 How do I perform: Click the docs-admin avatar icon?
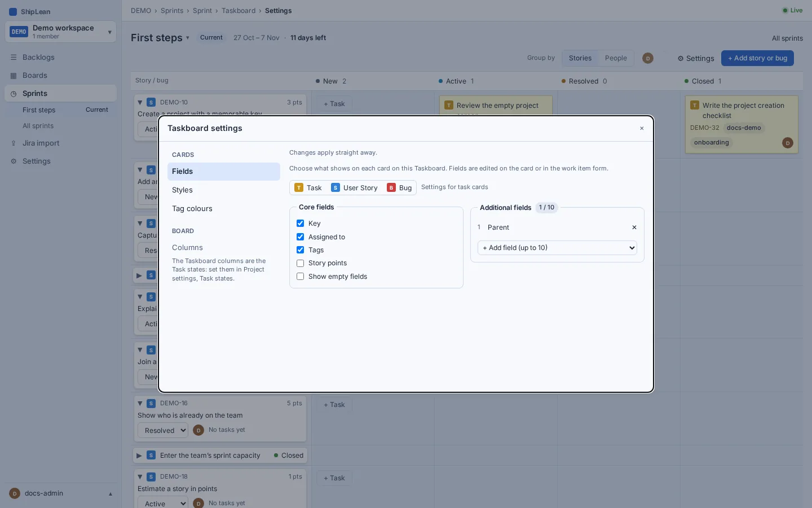tap(15, 493)
